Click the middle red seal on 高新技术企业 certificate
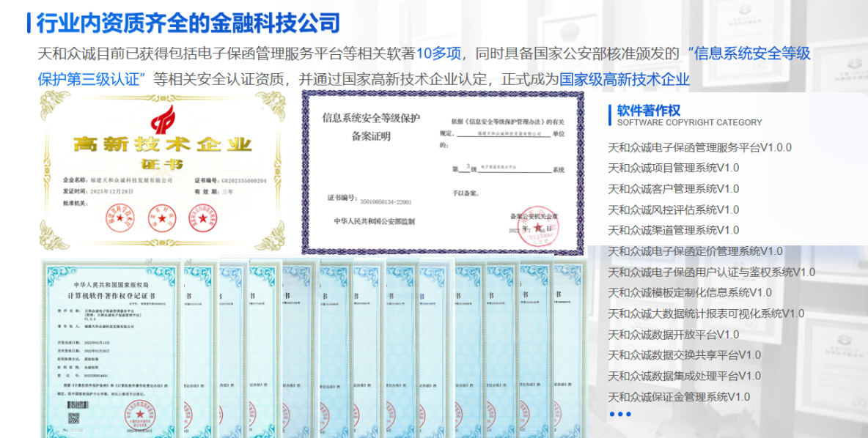Image resolution: width=868 pixels, height=438 pixels. (x=162, y=216)
